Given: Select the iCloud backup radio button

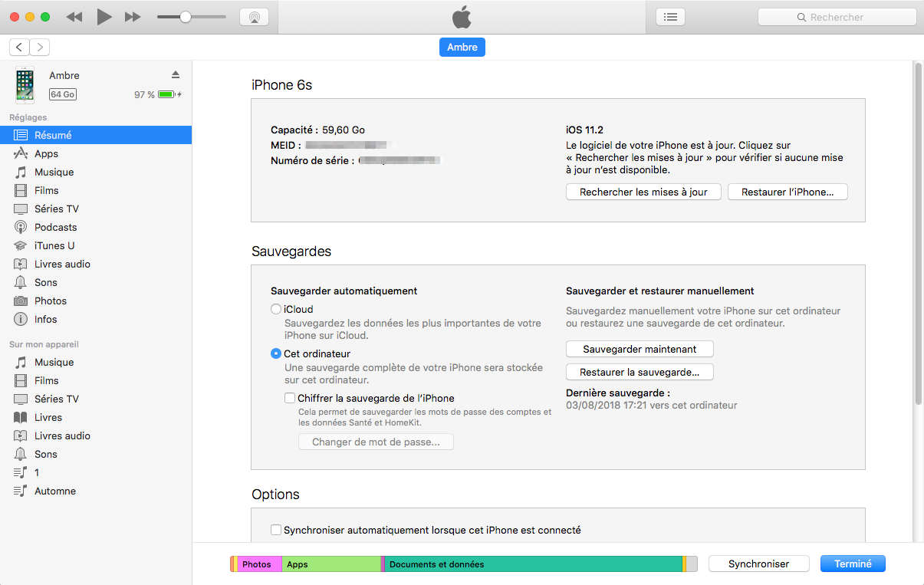Looking at the screenshot, I should [x=276, y=309].
